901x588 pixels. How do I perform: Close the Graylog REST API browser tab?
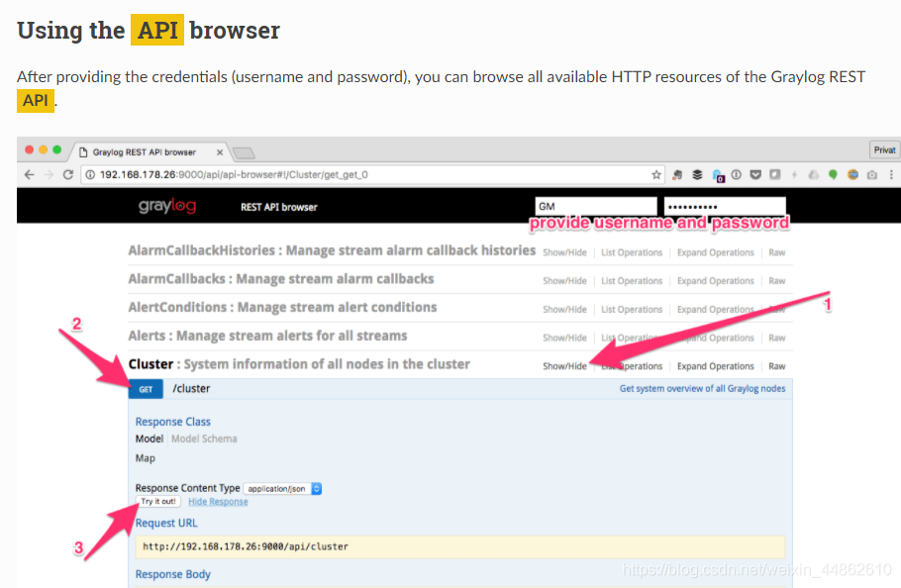pyautogui.click(x=220, y=152)
